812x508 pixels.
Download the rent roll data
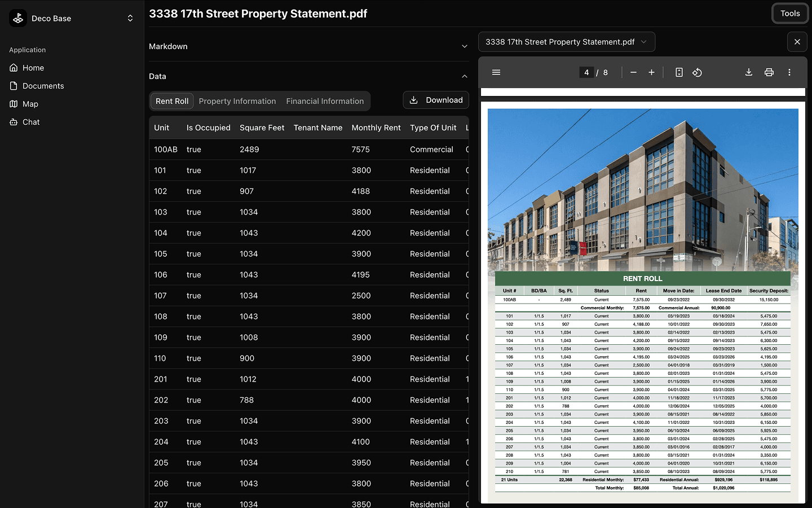pos(436,100)
